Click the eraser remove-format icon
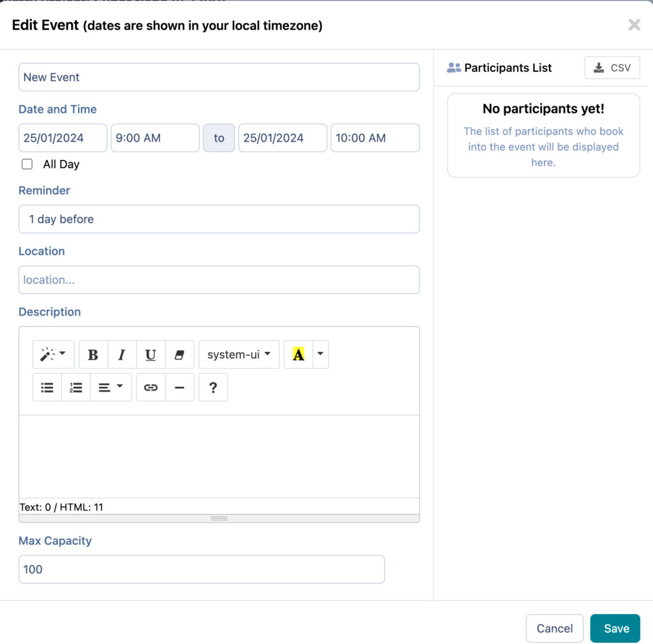Viewport: 653px width, 644px height. click(x=179, y=355)
